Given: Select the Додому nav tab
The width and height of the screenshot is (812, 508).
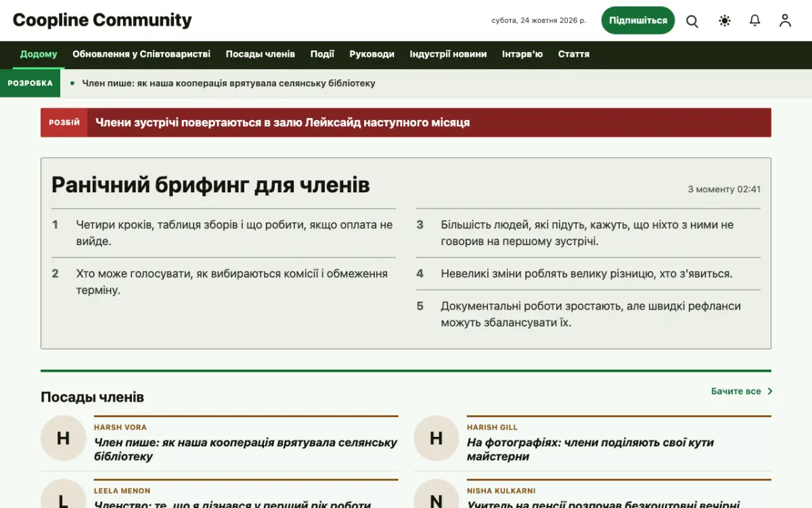Looking at the screenshot, I should [39, 54].
